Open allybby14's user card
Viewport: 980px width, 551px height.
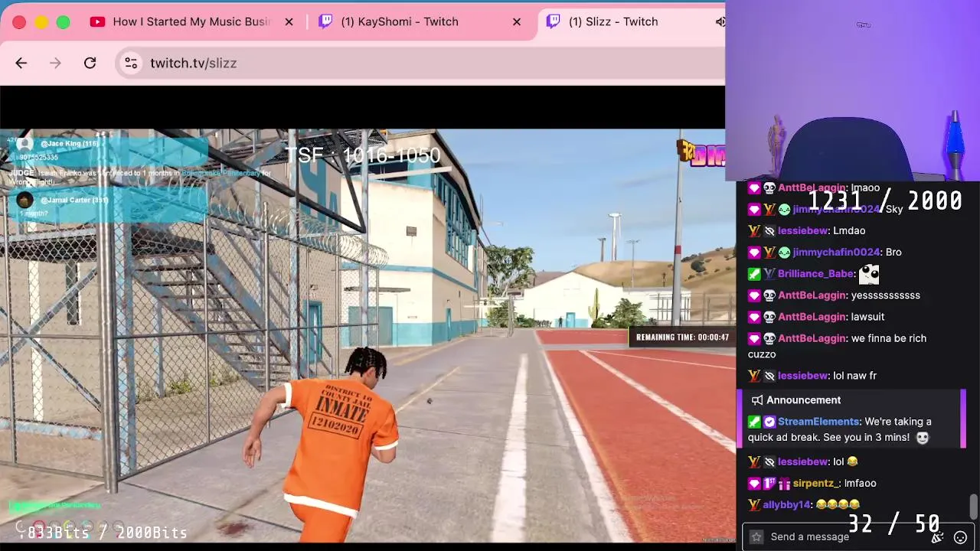tap(786, 504)
